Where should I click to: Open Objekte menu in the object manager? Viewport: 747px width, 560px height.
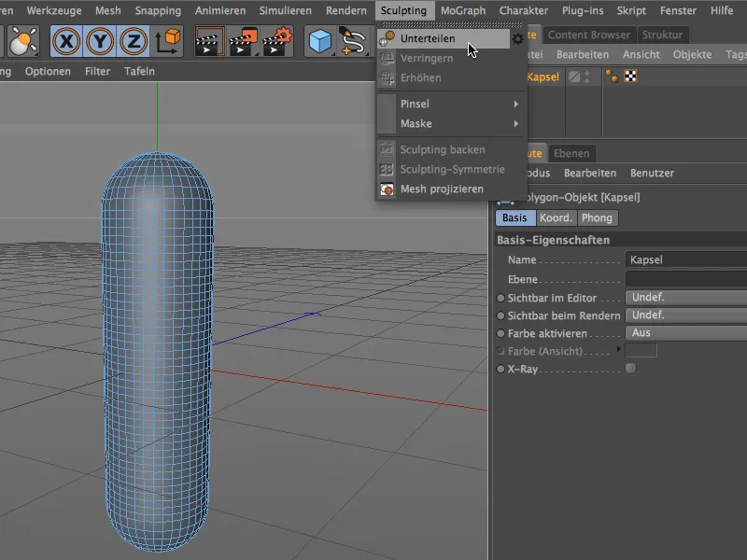[x=692, y=55]
